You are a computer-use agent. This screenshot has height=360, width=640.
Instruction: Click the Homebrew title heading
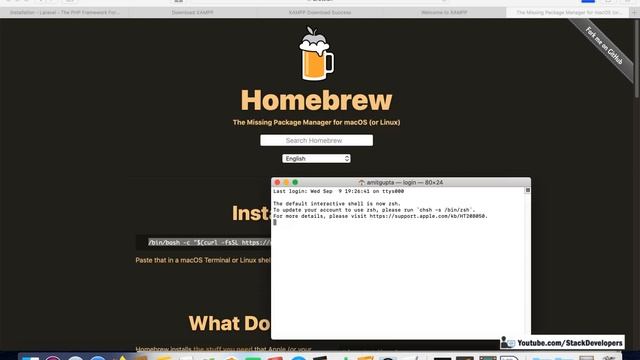click(316, 100)
